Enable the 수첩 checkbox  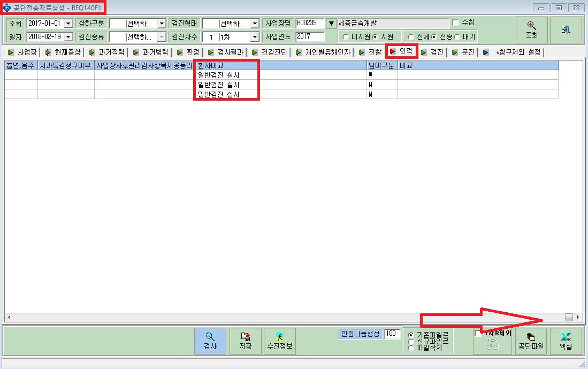click(x=456, y=23)
